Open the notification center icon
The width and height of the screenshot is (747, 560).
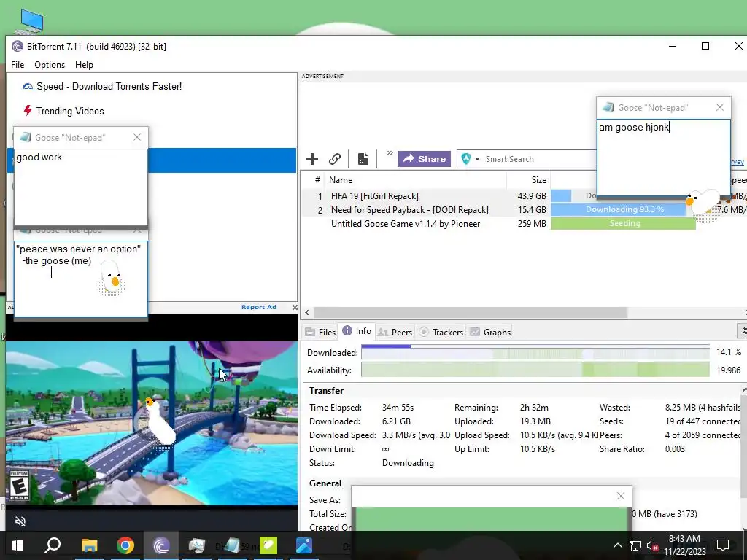(723, 545)
